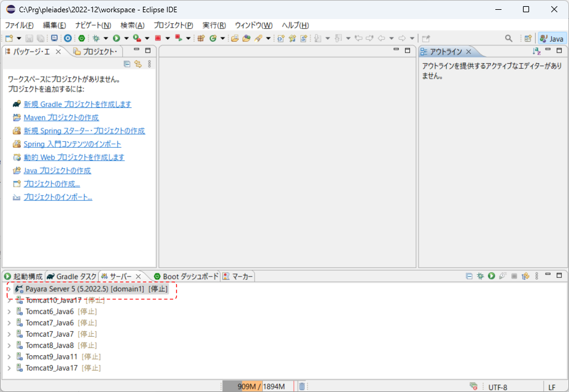The width and height of the screenshot is (569, 392).
Task: Expand the Payara Server 5 tree node
Action: (9, 289)
